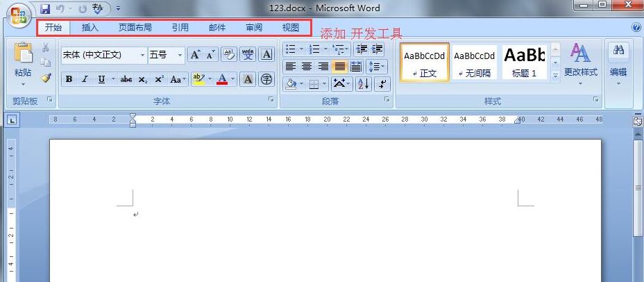644x282 pixels.
Task: Open the 审阅 tab
Action: [x=254, y=28]
